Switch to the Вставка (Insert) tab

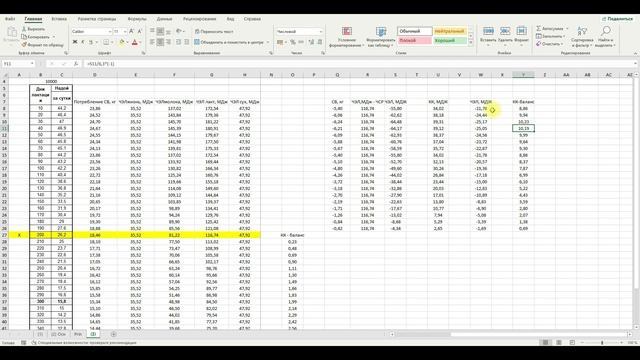pos(59,19)
